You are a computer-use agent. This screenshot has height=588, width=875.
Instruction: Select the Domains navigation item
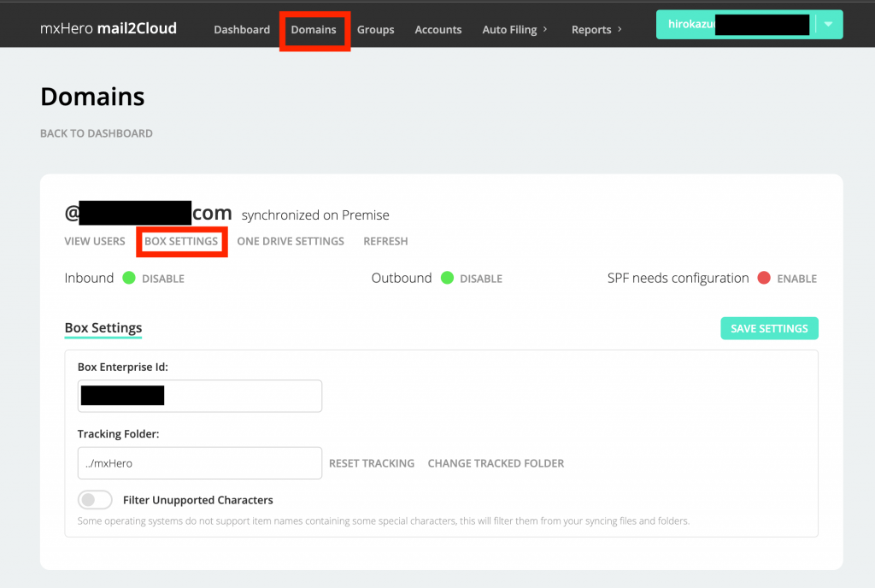(314, 30)
